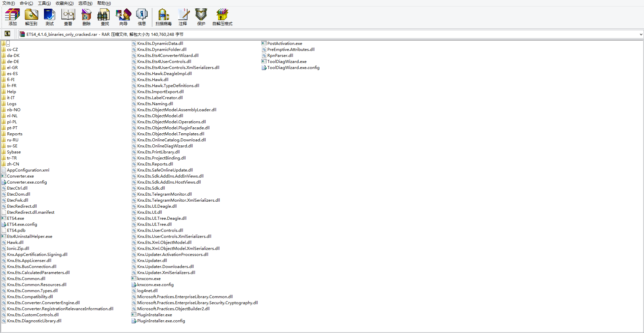Select Microsoft.Practices.ObjectBuilder2.dll file
The width and height of the screenshot is (644, 333).
[x=171, y=309]
